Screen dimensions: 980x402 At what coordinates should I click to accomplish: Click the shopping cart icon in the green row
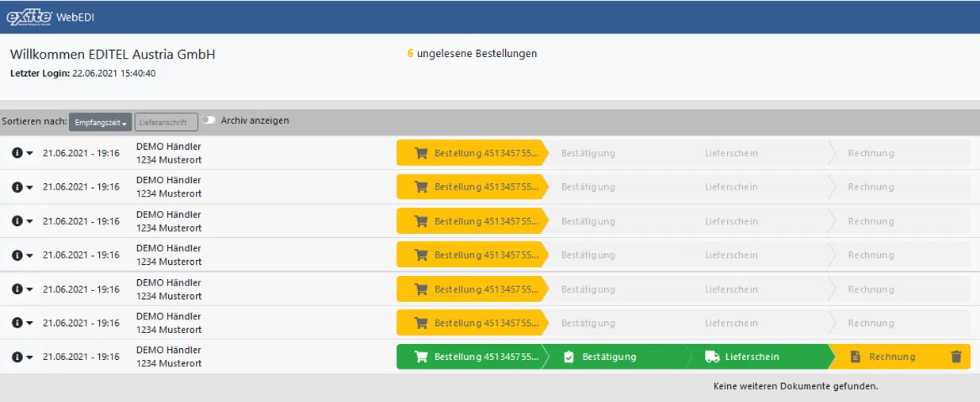[421, 357]
